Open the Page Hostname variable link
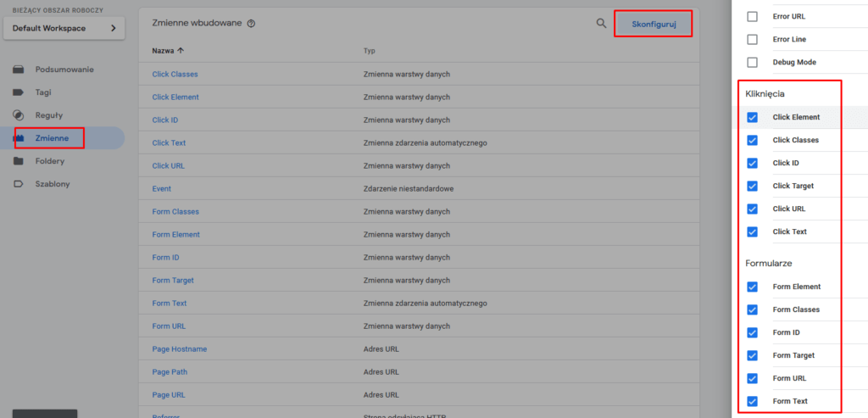The height and width of the screenshot is (418, 868). click(x=179, y=349)
